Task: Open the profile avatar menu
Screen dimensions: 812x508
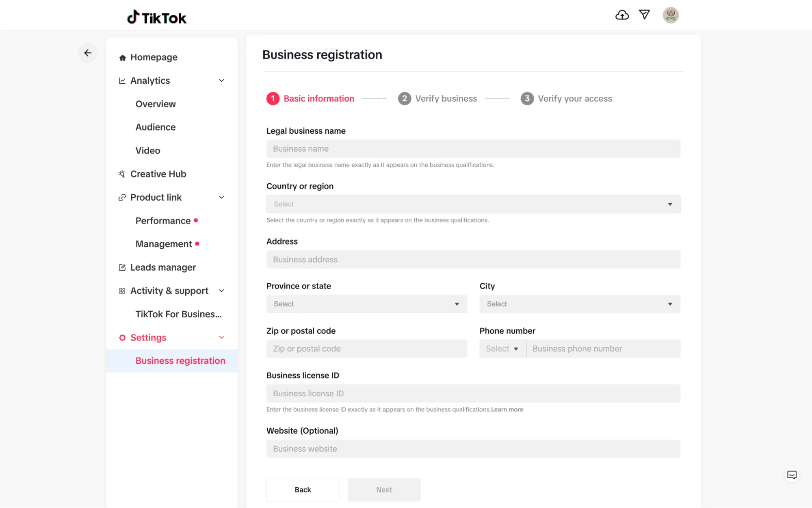Action: pyautogui.click(x=670, y=15)
